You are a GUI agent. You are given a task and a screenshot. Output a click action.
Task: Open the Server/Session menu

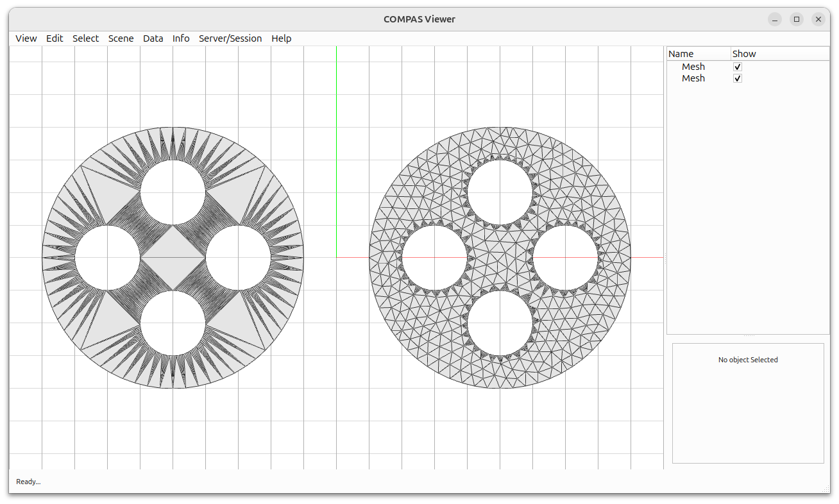230,38
